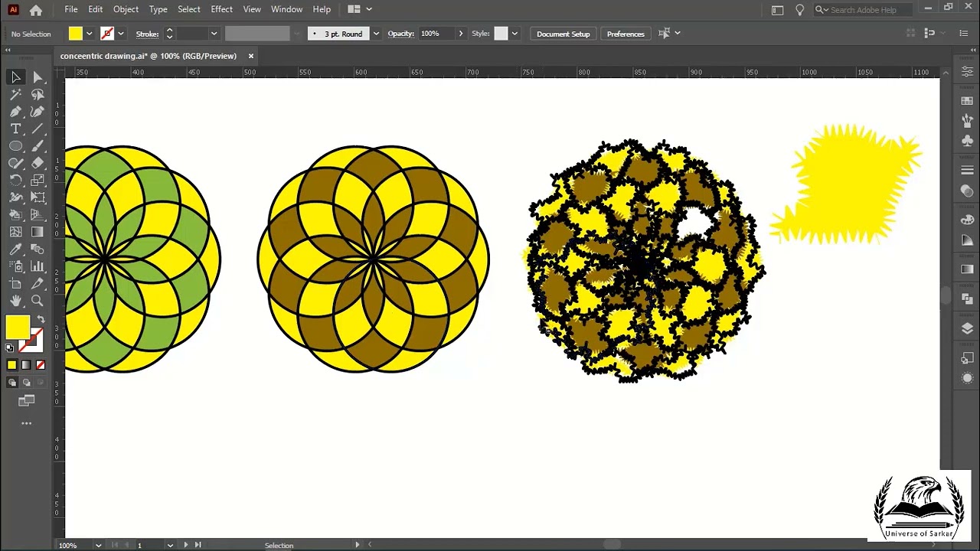Select the Artboard tool

click(15, 284)
